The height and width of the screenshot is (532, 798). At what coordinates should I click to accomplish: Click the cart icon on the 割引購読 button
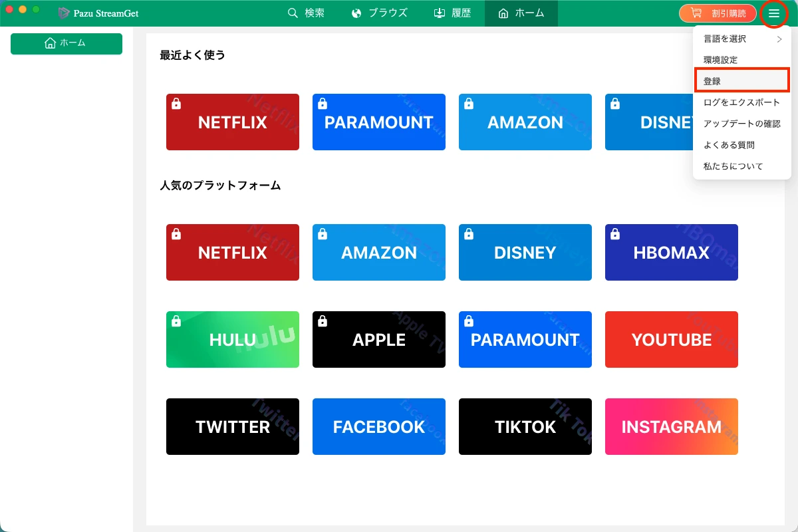tap(696, 13)
